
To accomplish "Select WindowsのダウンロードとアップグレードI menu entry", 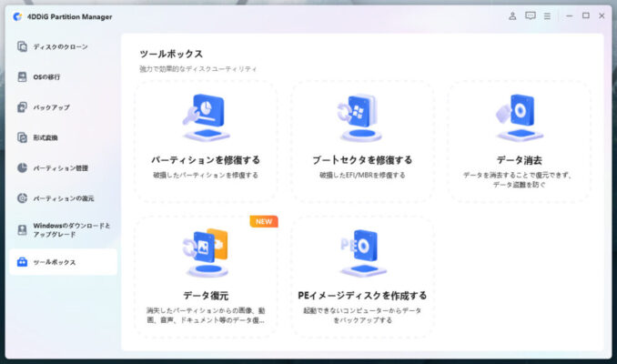I will (63, 230).
